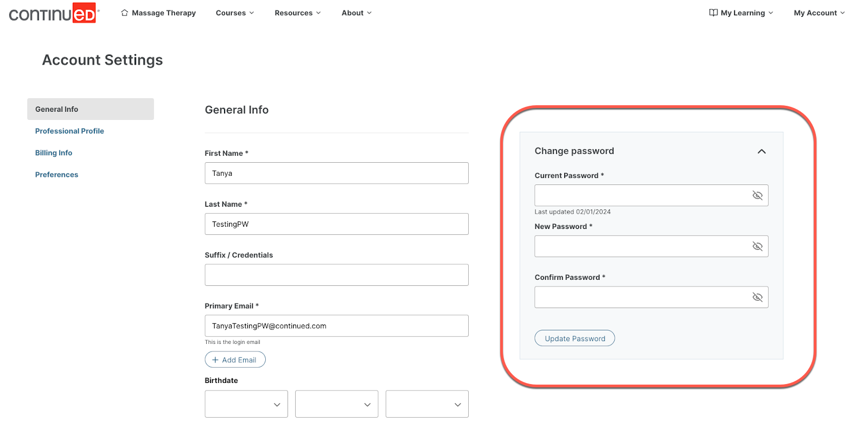Open the middle Birthdate dropdown

pos(336,404)
